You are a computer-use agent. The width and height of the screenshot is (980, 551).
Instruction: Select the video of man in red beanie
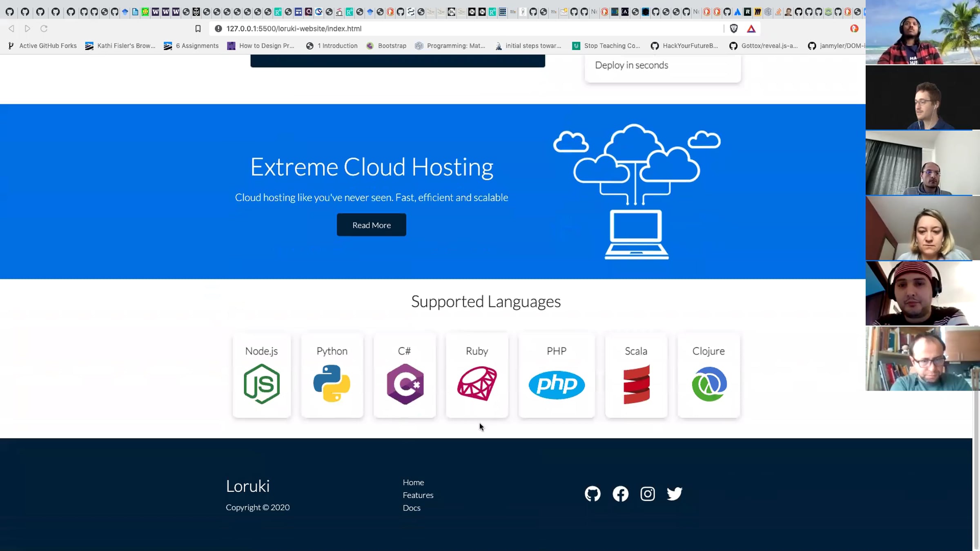tap(923, 293)
